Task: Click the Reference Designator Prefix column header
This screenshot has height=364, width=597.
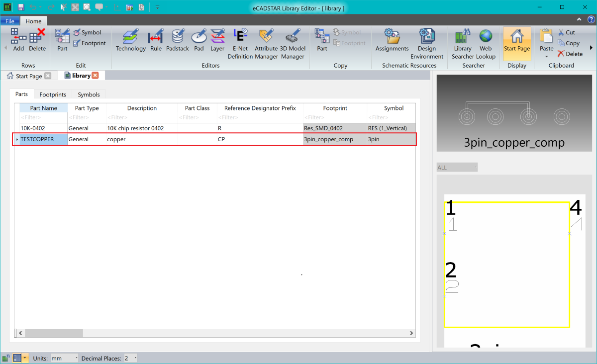Action: pos(260,108)
